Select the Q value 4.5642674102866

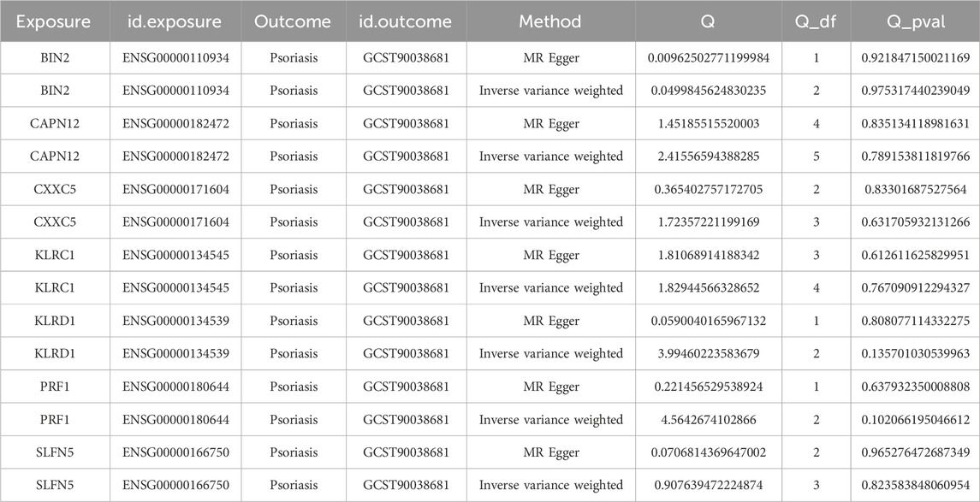[707, 420]
